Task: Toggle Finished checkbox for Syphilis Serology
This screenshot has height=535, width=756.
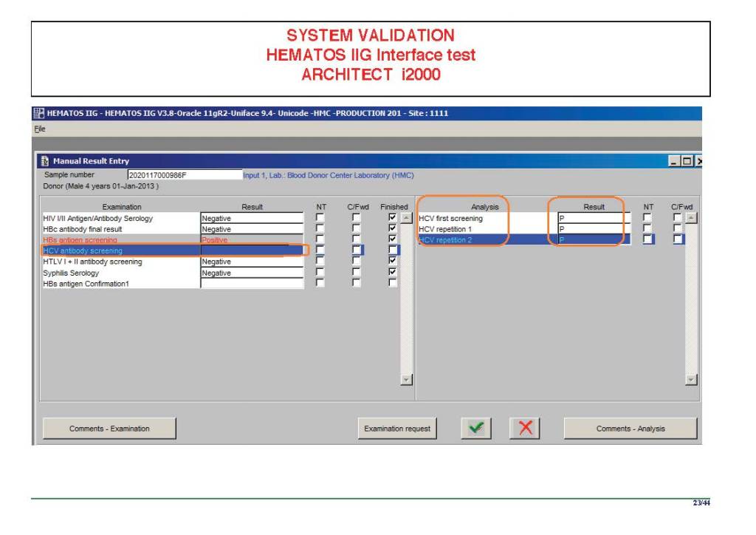Action: point(393,273)
